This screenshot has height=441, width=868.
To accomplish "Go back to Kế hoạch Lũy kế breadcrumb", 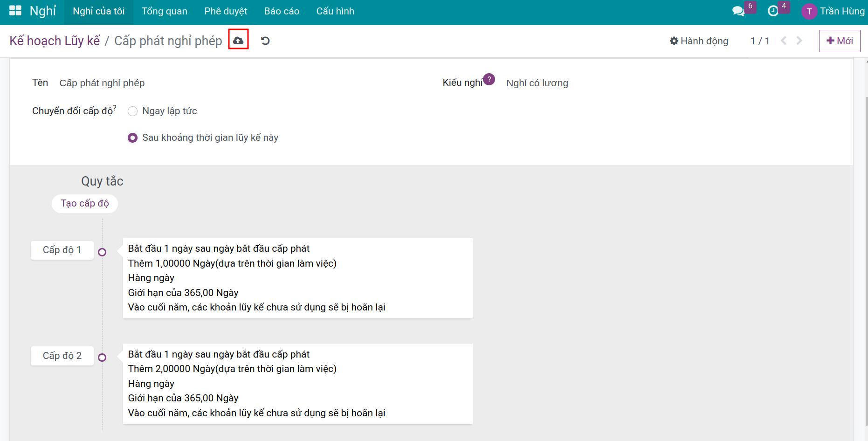I will [x=55, y=41].
